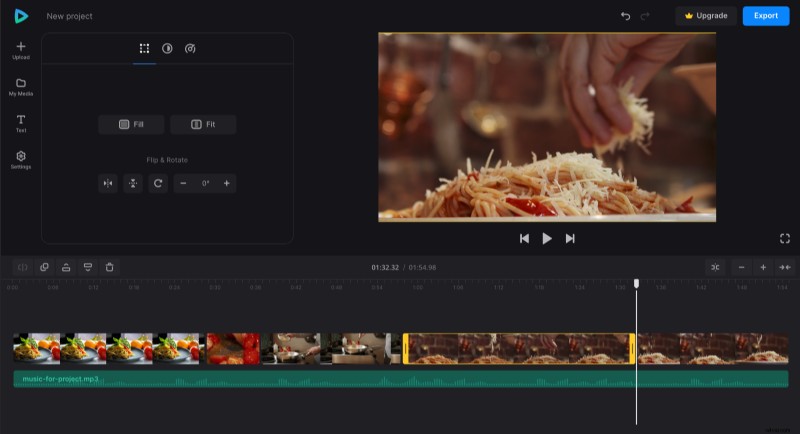Open My Media folder
The image size is (800, 434).
tap(21, 87)
